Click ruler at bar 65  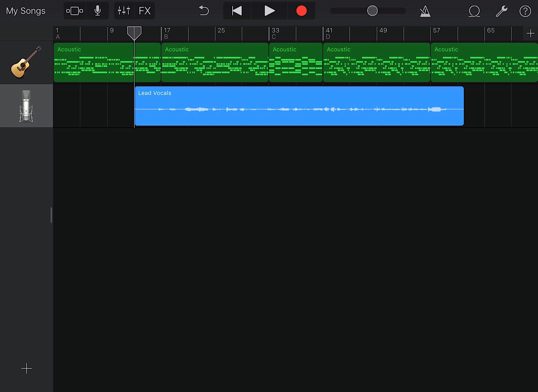coord(491,31)
